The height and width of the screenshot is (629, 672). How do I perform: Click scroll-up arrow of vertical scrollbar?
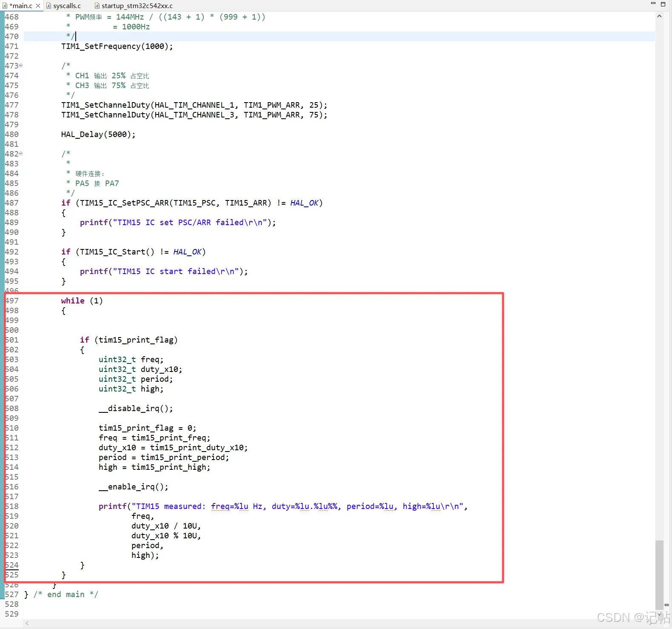click(659, 16)
